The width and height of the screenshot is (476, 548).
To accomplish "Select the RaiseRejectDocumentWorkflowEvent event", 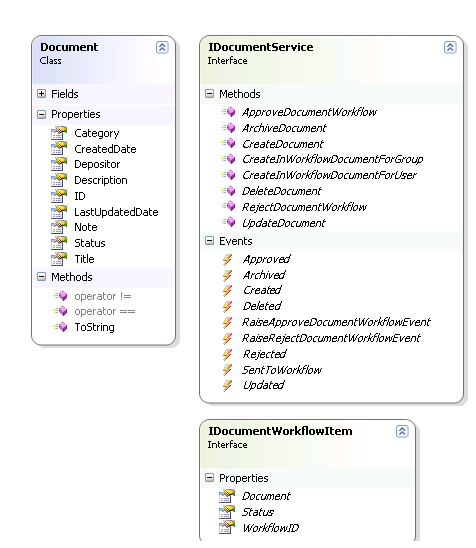I will click(x=331, y=338).
